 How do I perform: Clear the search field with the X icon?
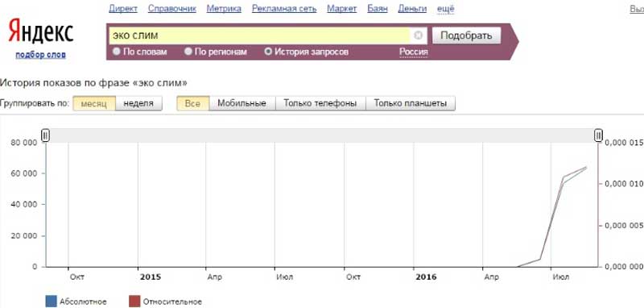point(418,35)
